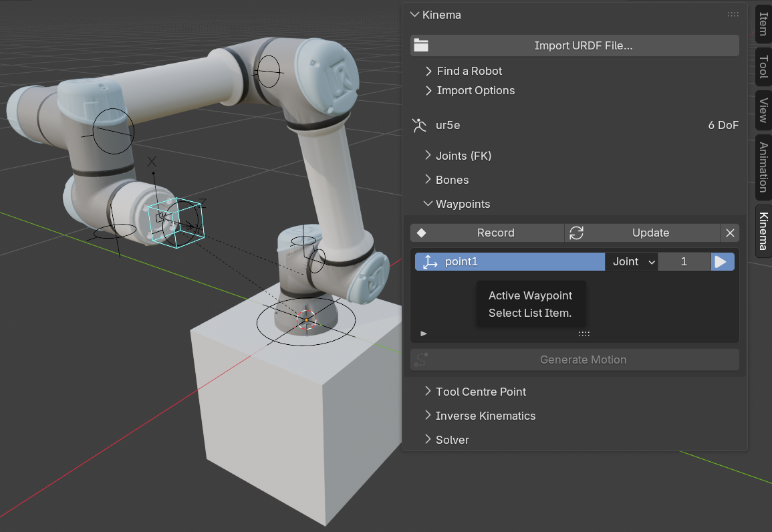Expand the Inverse Kinematics section
772x532 pixels.
click(x=480, y=416)
